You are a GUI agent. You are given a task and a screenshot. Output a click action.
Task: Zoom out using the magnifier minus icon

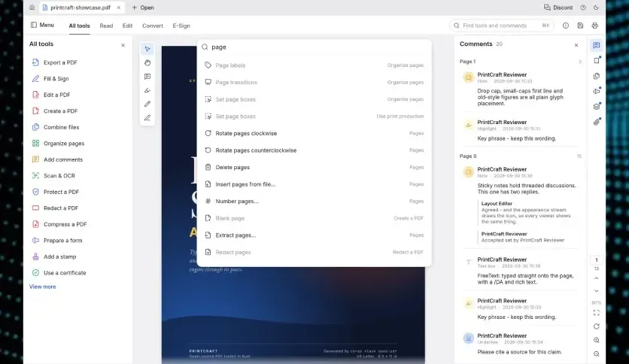(x=597, y=354)
